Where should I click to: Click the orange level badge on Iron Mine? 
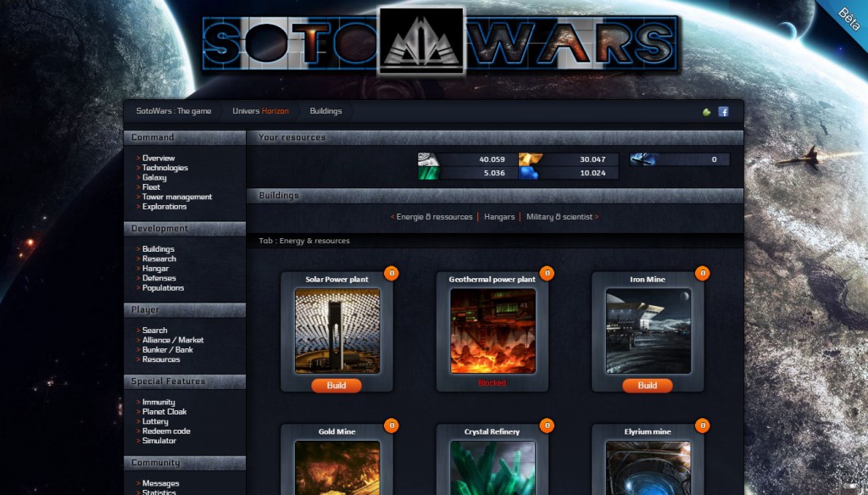[x=702, y=273]
